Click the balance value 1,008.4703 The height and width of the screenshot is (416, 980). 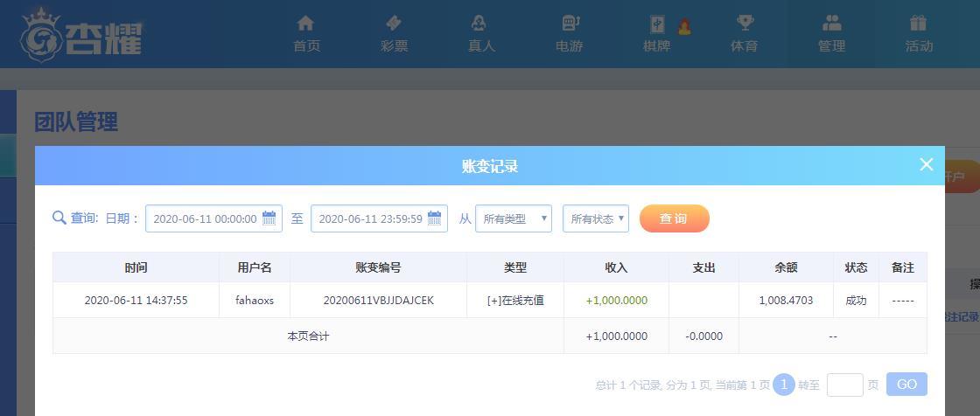point(787,301)
